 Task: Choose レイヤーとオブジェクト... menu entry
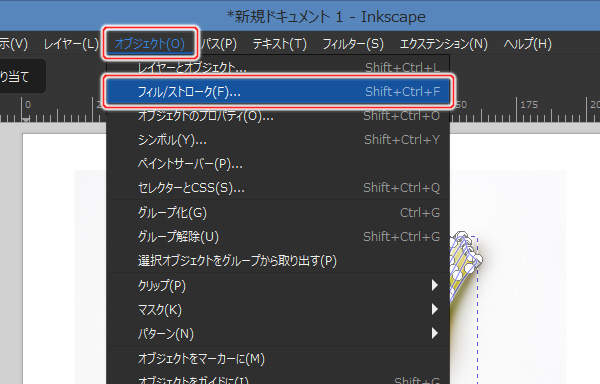pos(278,68)
